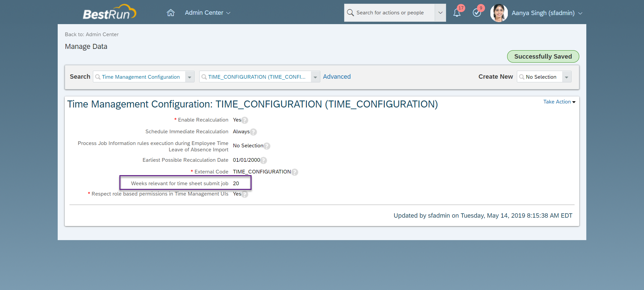
Task: Open the Admin Center menu
Action: click(208, 13)
